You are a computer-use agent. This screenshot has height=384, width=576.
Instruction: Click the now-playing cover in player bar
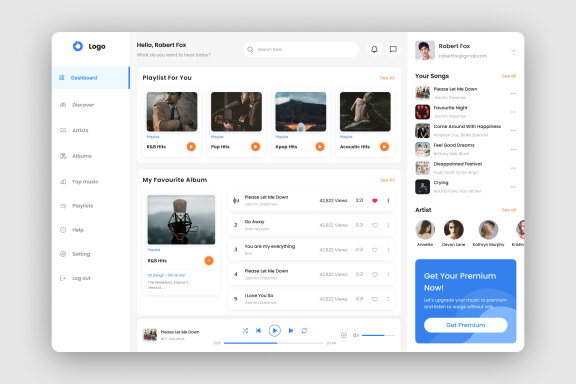(150, 335)
